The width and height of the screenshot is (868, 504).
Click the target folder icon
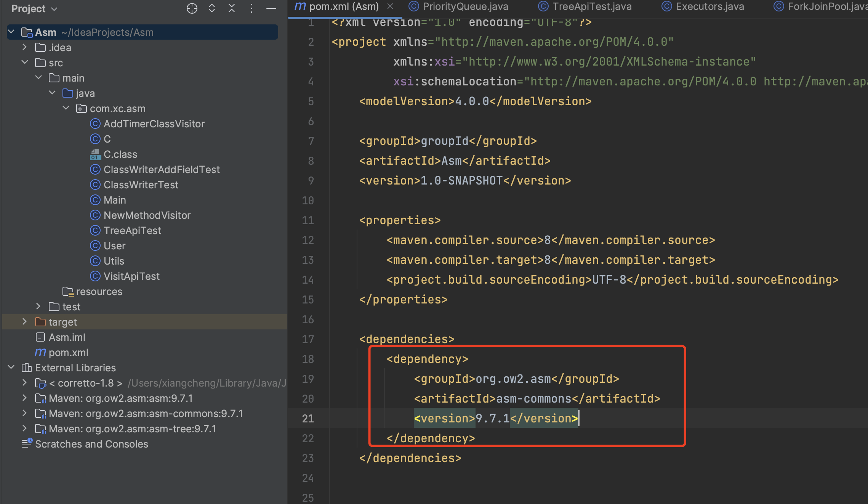click(40, 322)
